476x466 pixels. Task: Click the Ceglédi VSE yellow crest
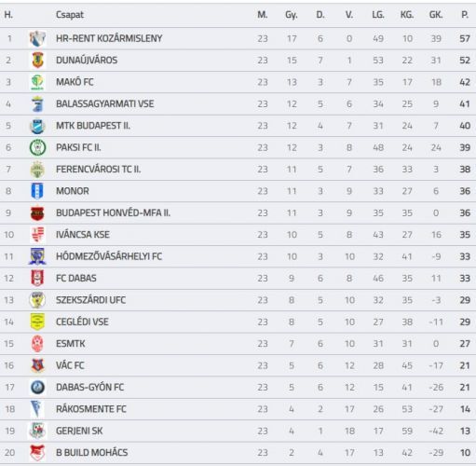(x=37, y=322)
